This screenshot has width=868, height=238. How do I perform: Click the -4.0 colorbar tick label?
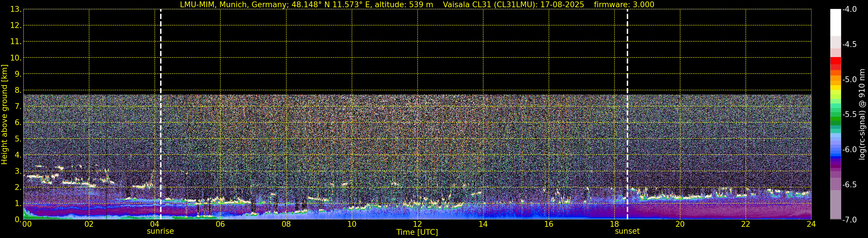pos(849,10)
